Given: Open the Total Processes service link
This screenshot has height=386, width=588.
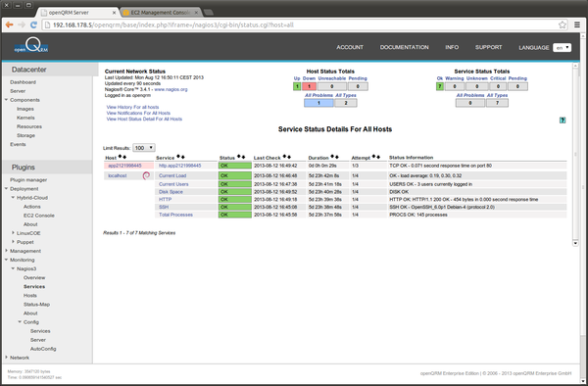Looking at the screenshot, I should pos(175,215).
